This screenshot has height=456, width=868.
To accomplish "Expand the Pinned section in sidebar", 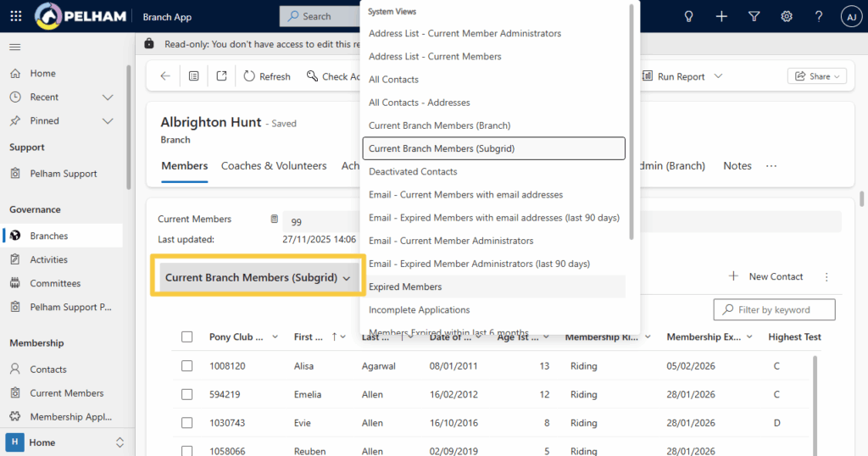I will (108, 121).
